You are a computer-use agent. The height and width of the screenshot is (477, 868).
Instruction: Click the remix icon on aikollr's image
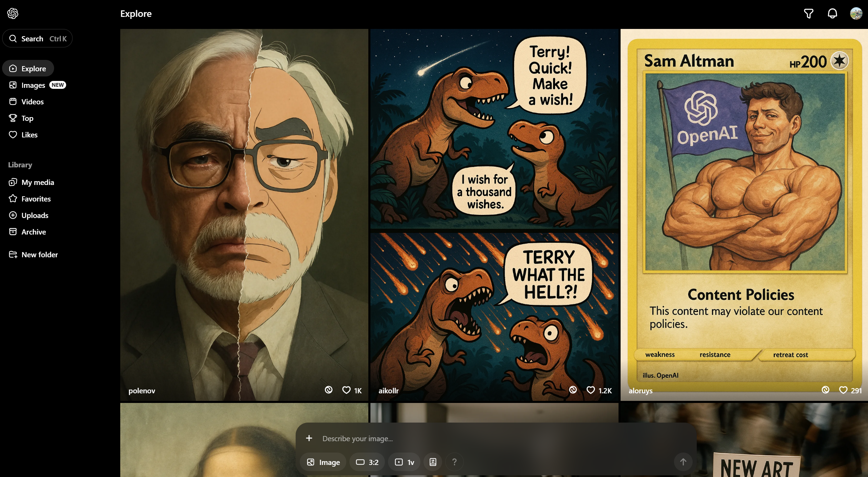(x=573, y=390)
